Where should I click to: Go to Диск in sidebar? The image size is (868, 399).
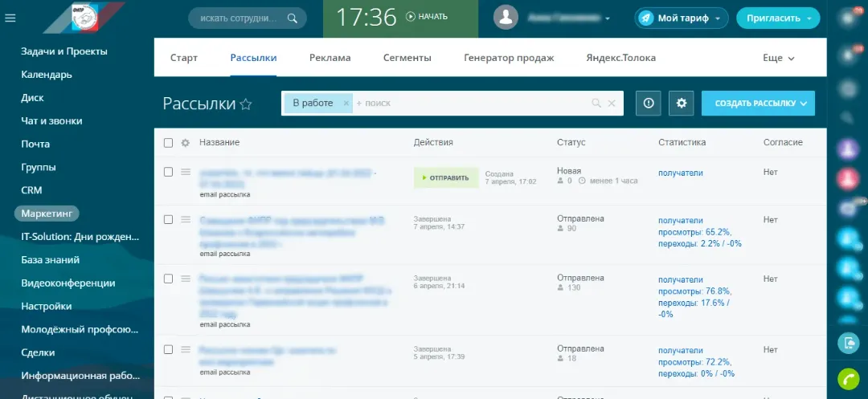tap(32, 98)
